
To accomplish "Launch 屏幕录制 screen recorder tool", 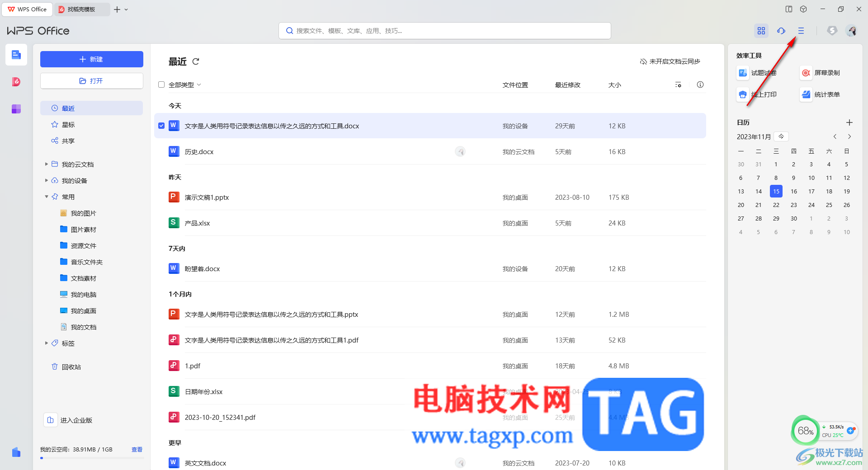I will point(821,73).
